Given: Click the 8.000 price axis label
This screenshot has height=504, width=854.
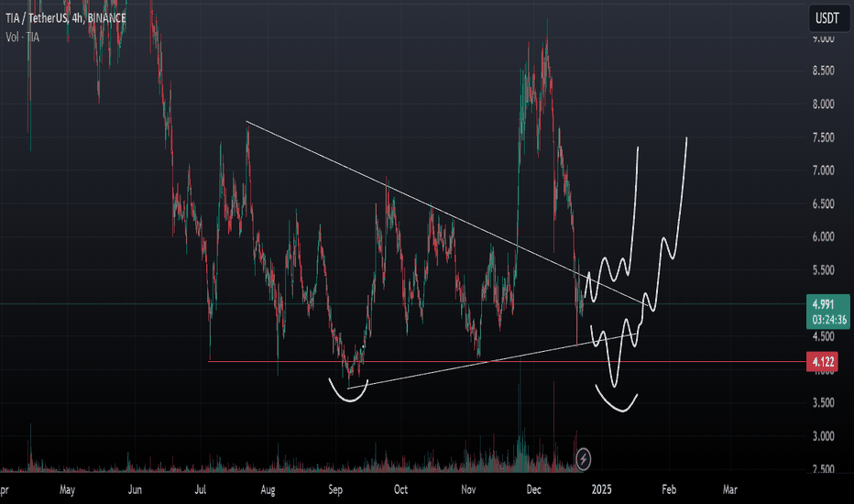Looking at the screenshot, I should (x=823, y=104).
